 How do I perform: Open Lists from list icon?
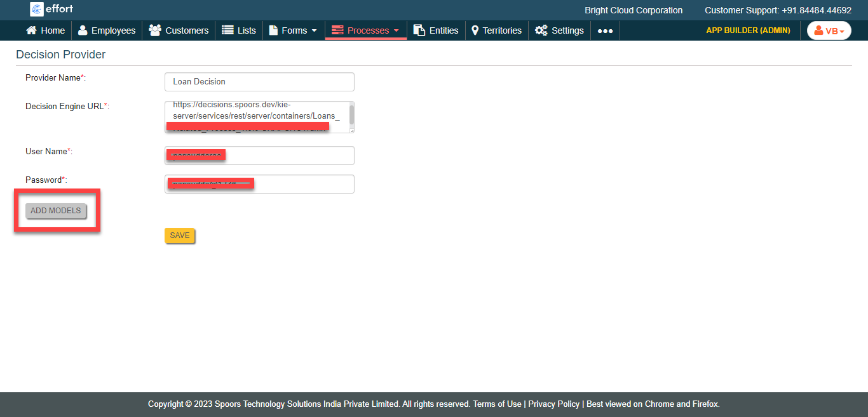pos(227,30)
